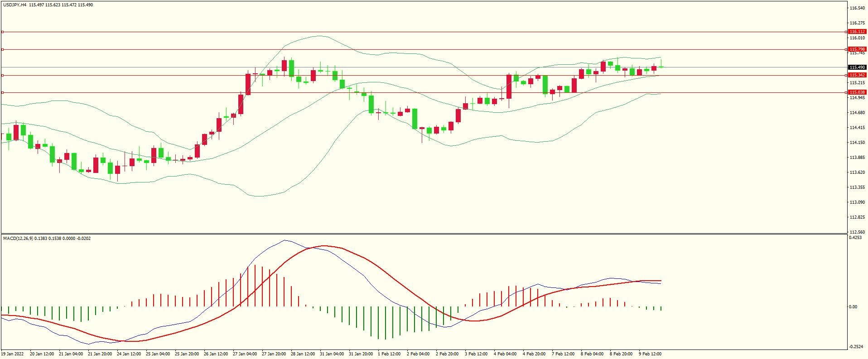Image resolution: width=868 pixels, height=359 pixels.
Task: Click the 0.00 MACD zero-level label
Action: click(853, 307)
